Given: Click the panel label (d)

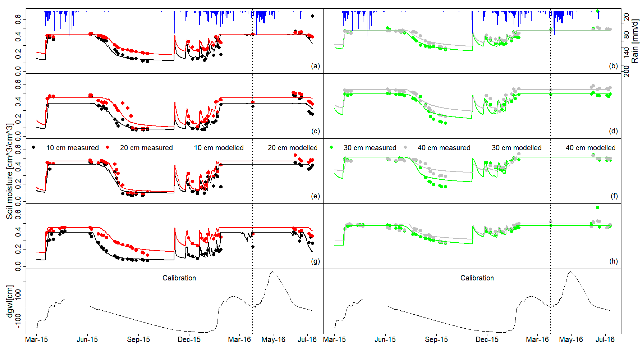Looking at the screenshot, I should tap(613, 131).
